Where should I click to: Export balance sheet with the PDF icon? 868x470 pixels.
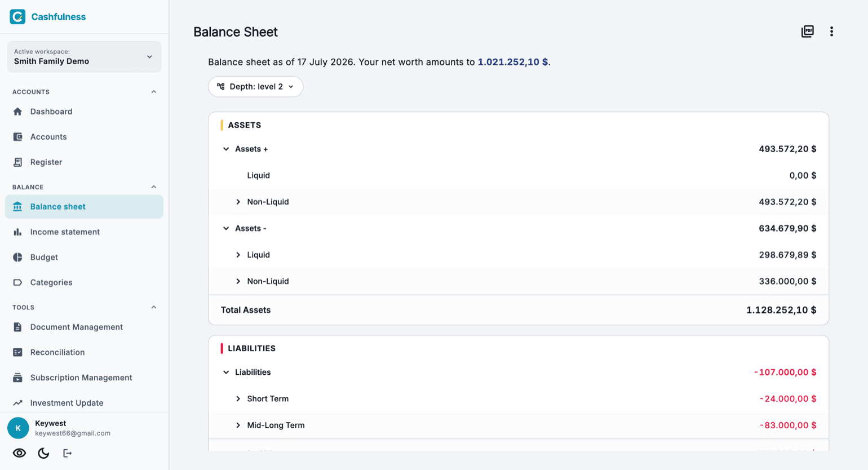[x=808, y=32]
